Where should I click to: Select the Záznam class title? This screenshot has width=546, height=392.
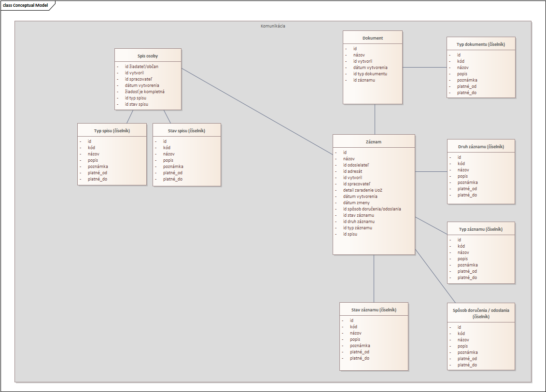point(374,142)
